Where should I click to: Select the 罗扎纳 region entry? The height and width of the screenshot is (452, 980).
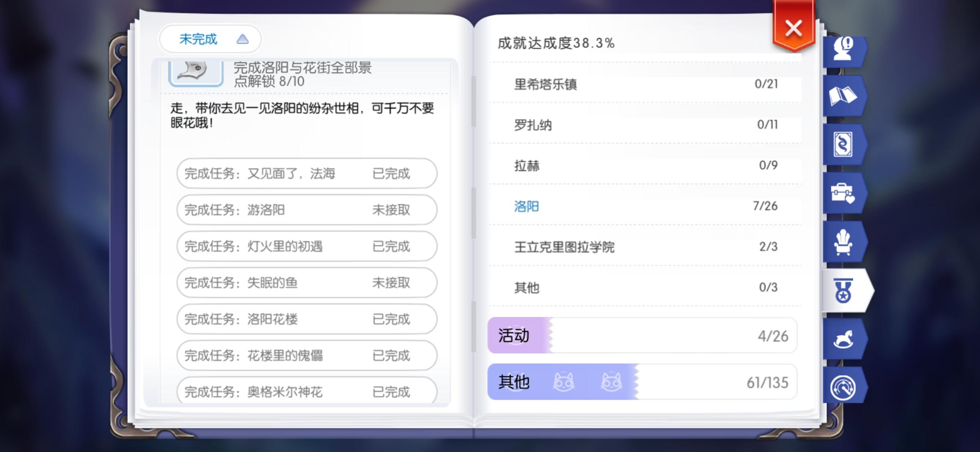pyautogui.click(x=645, y=124)
